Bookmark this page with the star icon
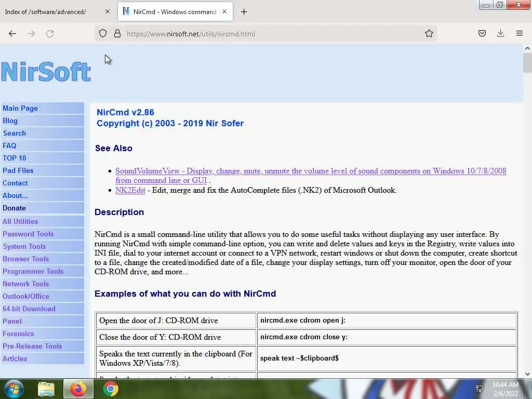The width and height of the screenshot is (532, 399). [x=429, y=33]
